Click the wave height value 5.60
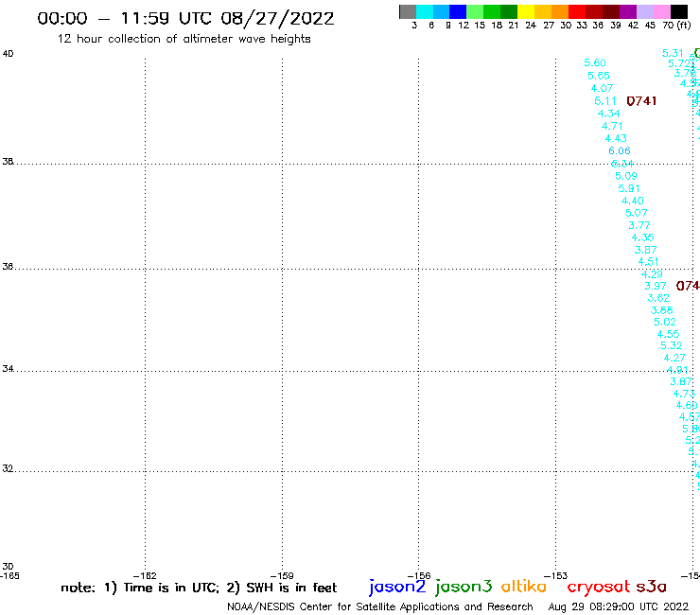 595,63
